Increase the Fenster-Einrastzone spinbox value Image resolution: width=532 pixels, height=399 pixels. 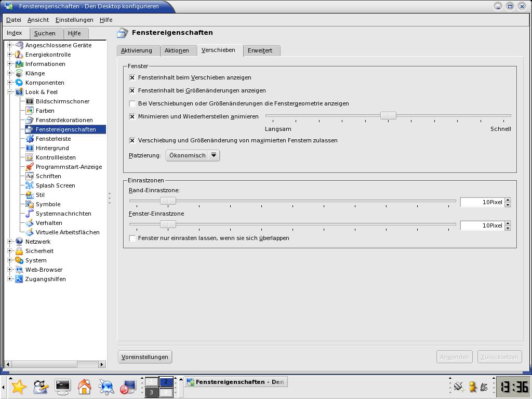[x=508, y=223]
